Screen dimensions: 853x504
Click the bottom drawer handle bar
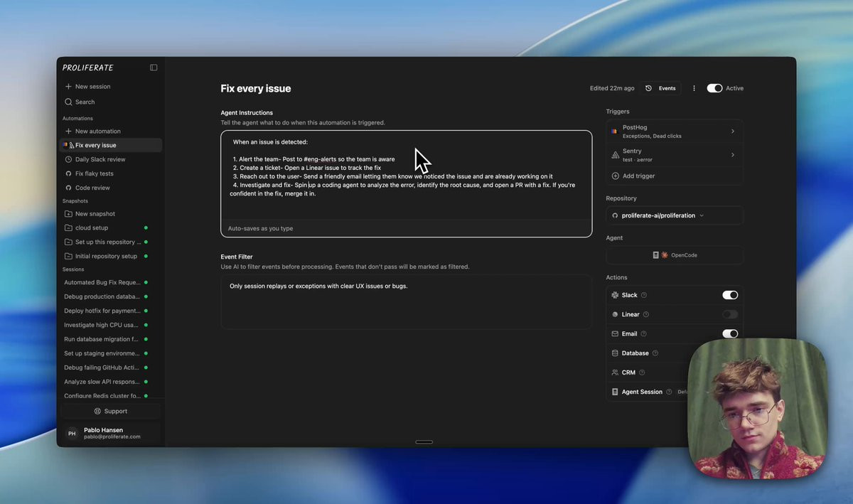(x=424, y=442)
